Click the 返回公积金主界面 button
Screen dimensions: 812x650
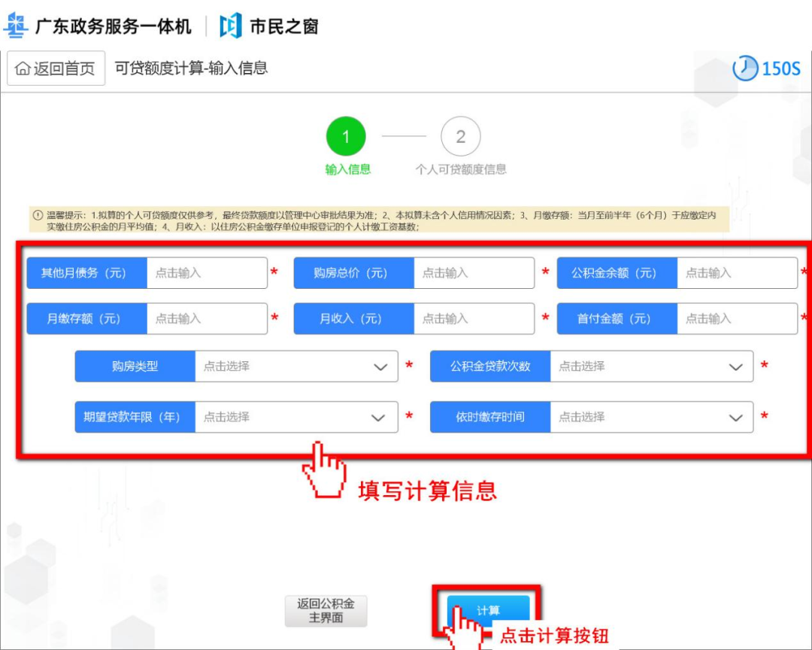[x=326, y=611]
